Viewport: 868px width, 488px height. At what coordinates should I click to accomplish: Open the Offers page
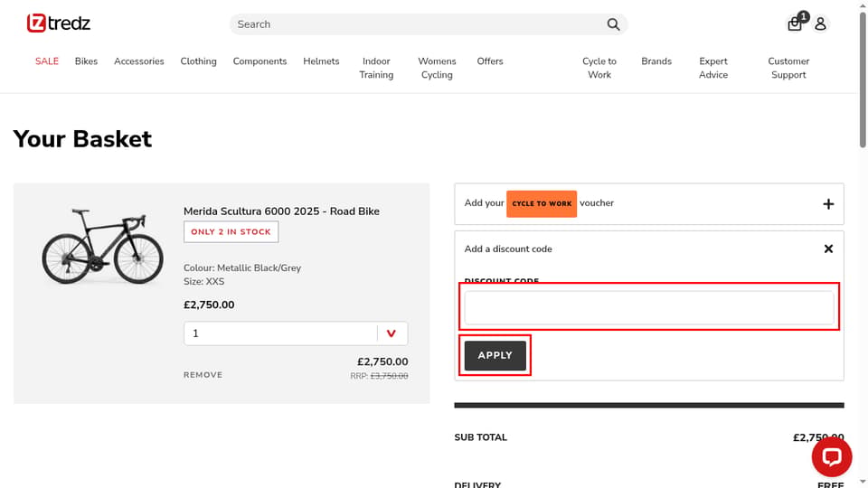tap(490, 61)
